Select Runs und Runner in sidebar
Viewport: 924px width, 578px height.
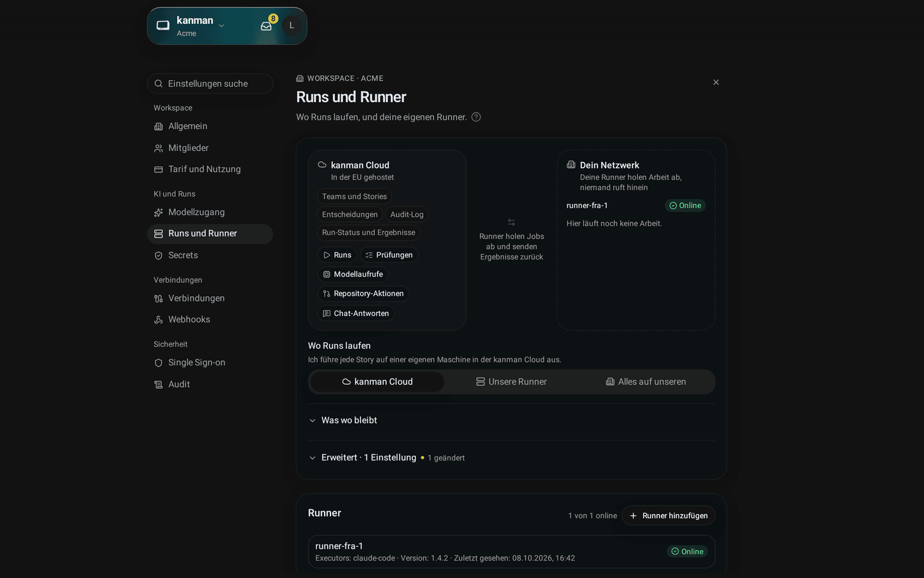(x=210, y=234)
